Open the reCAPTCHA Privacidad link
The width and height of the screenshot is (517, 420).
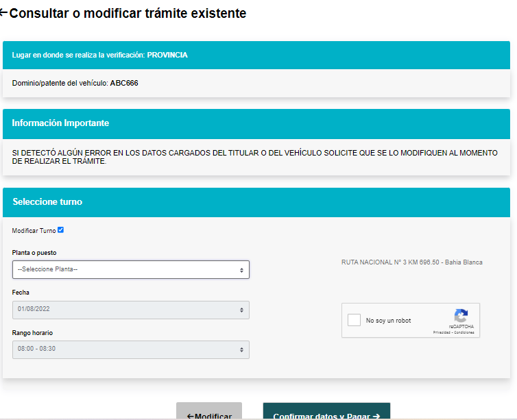442,332
